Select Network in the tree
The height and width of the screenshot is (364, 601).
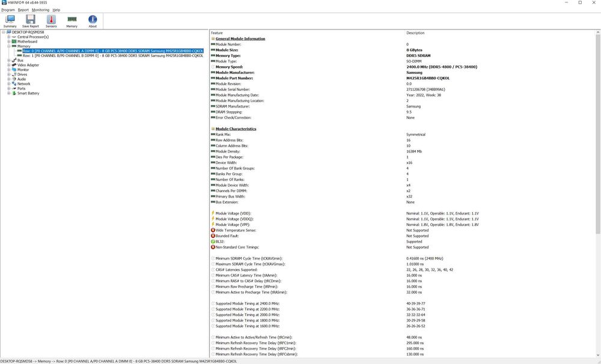tap(24, 84)
